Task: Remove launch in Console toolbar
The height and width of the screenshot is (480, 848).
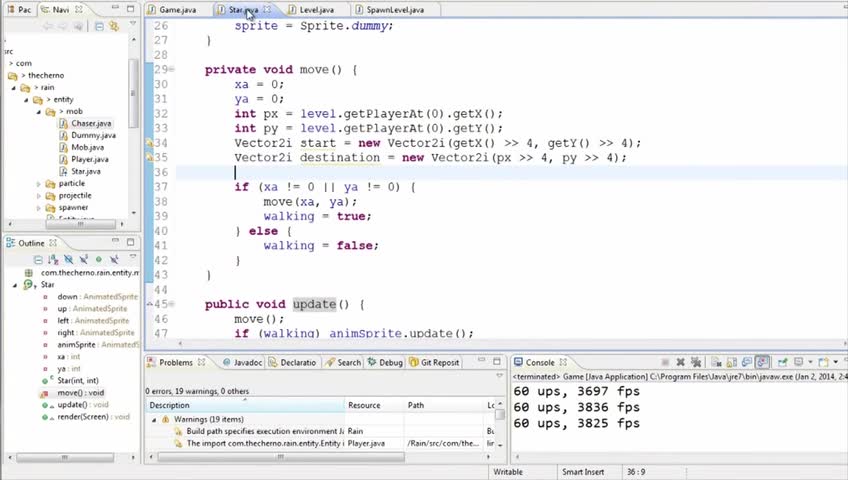Action: (680, 362)
